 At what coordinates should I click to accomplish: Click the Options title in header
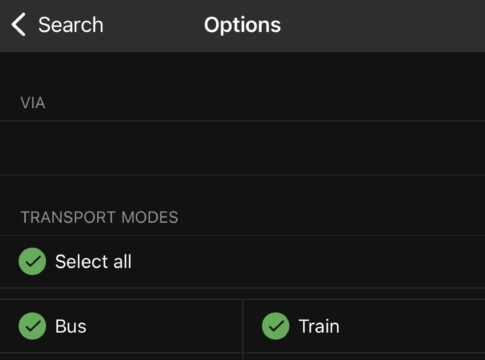pos(242,25)
